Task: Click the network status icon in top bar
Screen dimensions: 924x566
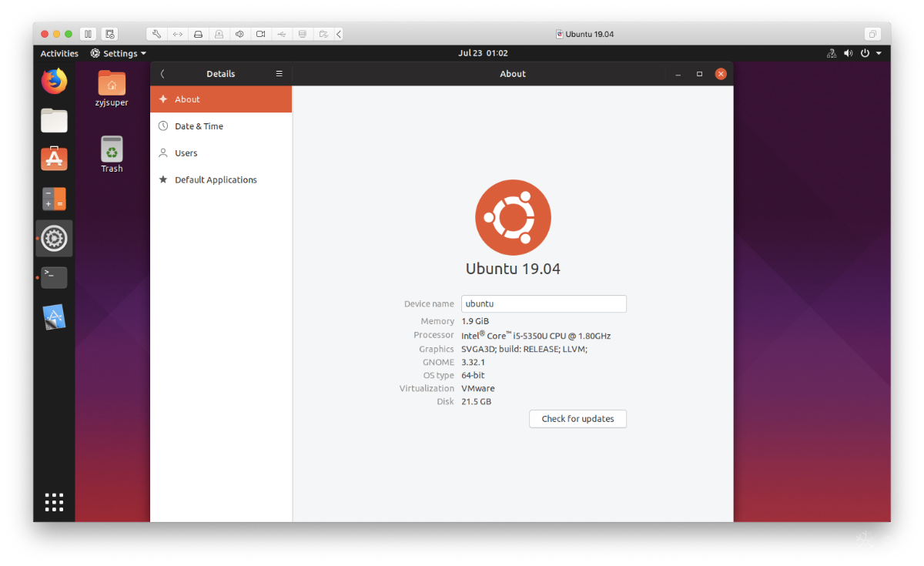Action: tap(832, 53)
